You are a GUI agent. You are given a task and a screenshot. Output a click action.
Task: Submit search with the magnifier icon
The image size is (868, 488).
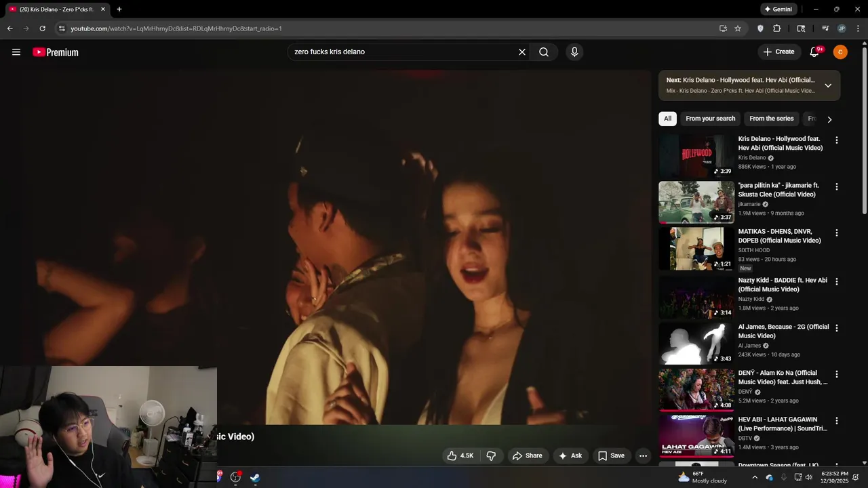tap(544, 52)
